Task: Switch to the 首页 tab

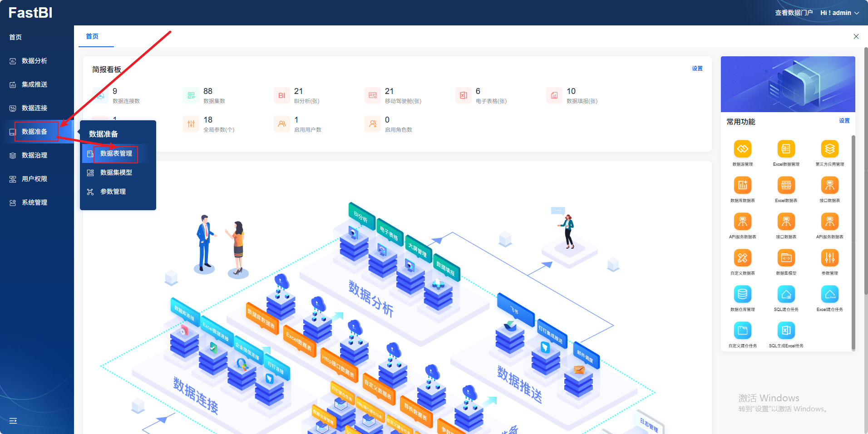Action: pyautogui.click(x=92, y=36)
